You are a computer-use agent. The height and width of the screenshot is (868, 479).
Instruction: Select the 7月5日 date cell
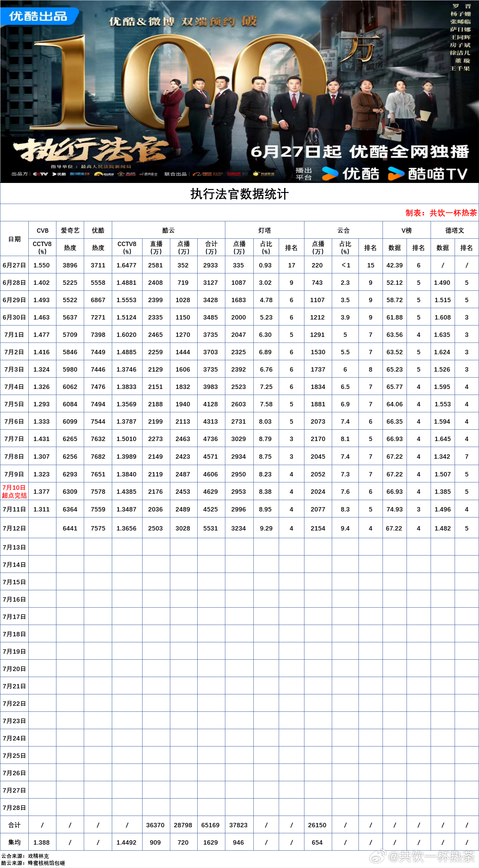pos(14,404)
